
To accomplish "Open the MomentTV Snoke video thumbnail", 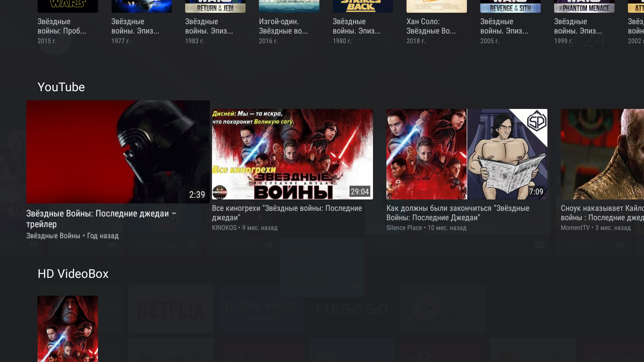I will click(x=602, y=154).
